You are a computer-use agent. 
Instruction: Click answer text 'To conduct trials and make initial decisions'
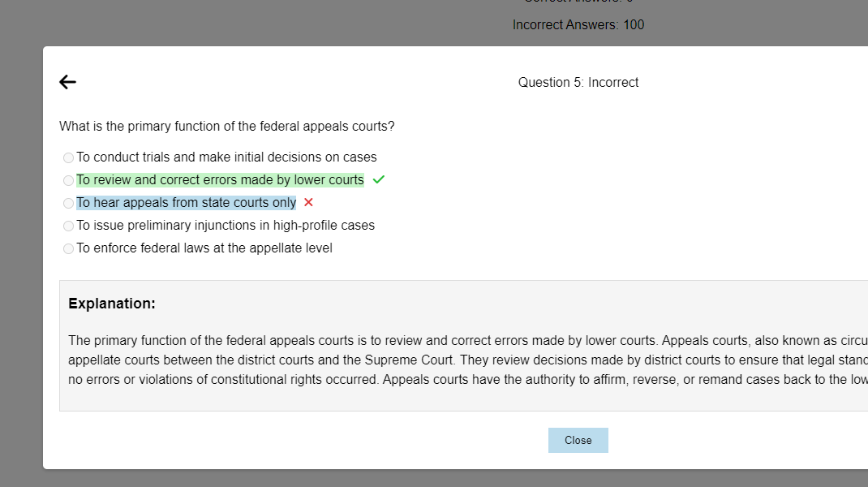pos(226,157)
